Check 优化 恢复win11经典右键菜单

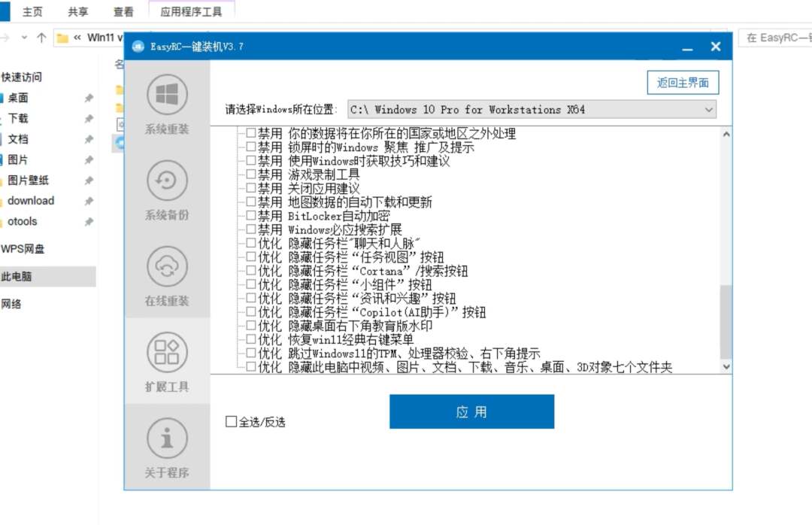(250, 339)
